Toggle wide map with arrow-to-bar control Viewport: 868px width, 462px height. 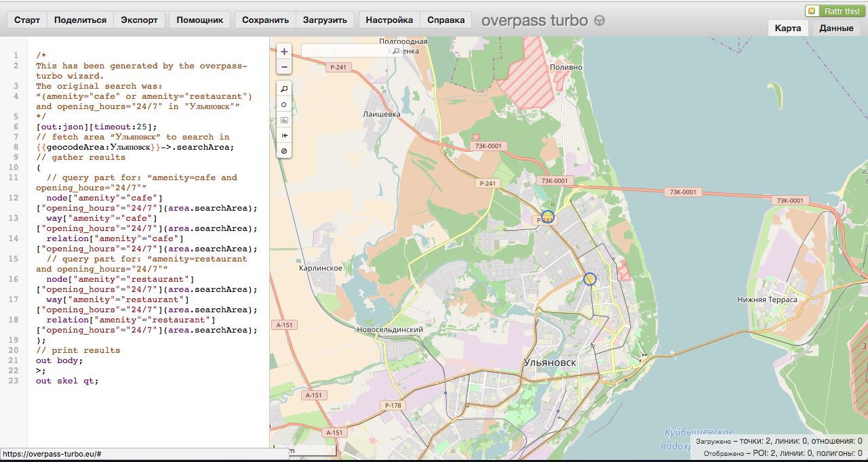pyautogui.click(x=284, y=135)
